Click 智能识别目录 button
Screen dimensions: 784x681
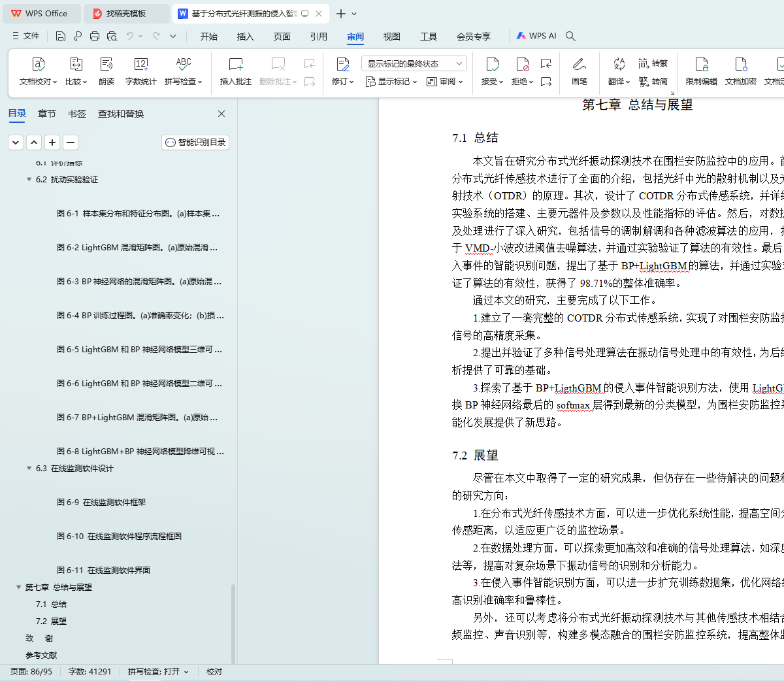(x=195, y=142)
